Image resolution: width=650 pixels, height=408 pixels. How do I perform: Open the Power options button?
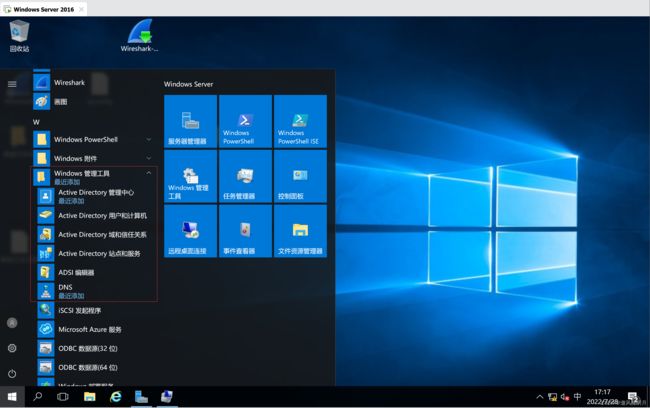(12, 374)
